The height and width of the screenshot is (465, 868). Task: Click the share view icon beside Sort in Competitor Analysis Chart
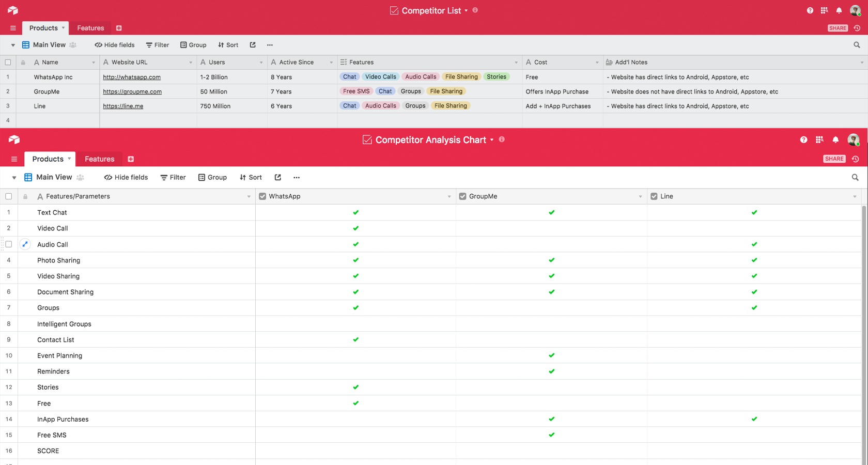[278, 177]
